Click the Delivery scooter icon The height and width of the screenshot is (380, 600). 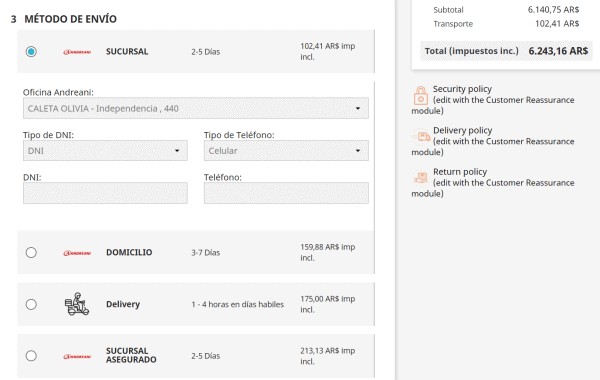pyautogui.click(x=77, y=304)
